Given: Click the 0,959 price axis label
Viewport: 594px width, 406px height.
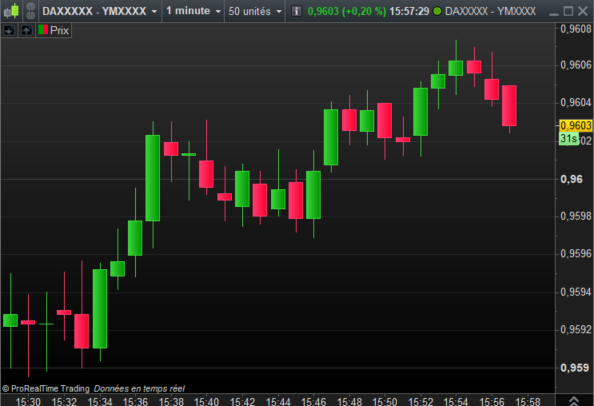Looking at the screenshot, I should pos(575,368).
